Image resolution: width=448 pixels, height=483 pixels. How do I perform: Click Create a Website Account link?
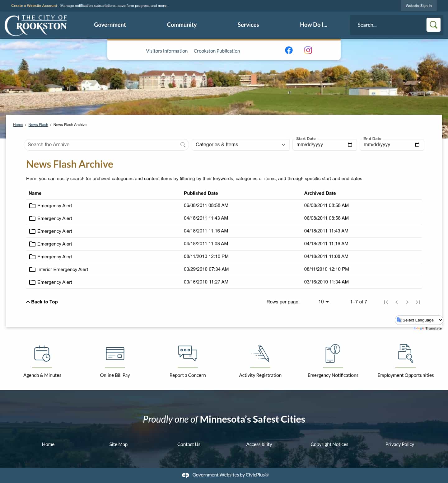34,6
